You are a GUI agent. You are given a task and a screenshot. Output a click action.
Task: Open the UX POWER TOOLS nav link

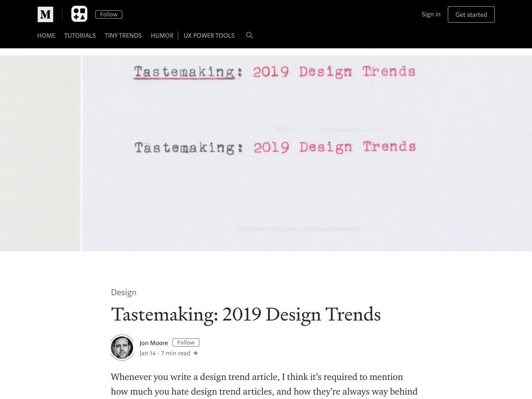[209, 35]
